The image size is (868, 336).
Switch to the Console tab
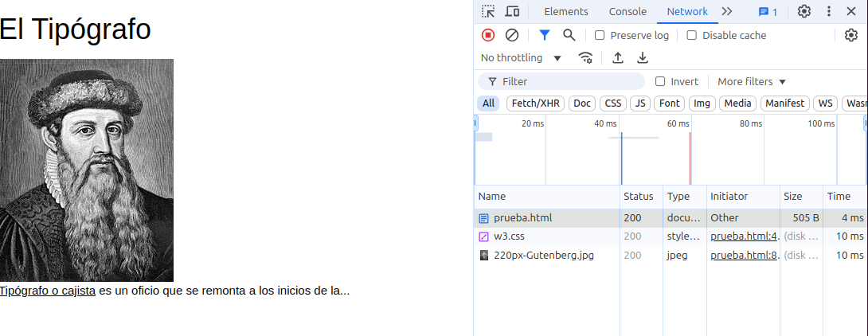(x=628, y=12)
